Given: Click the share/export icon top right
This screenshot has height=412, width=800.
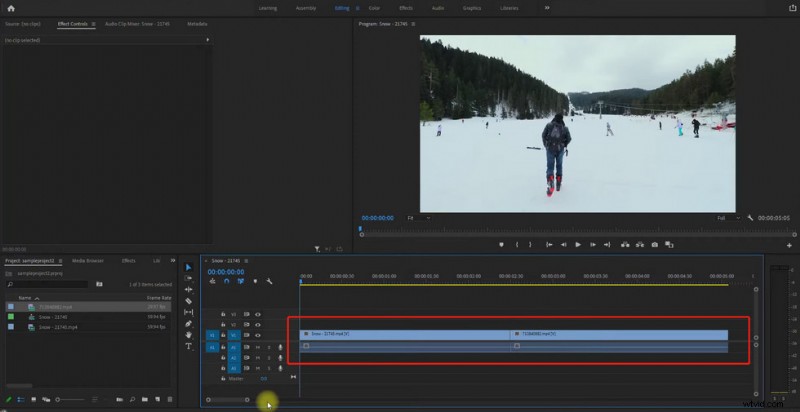Looking at the screenshot, I should 791,8.
